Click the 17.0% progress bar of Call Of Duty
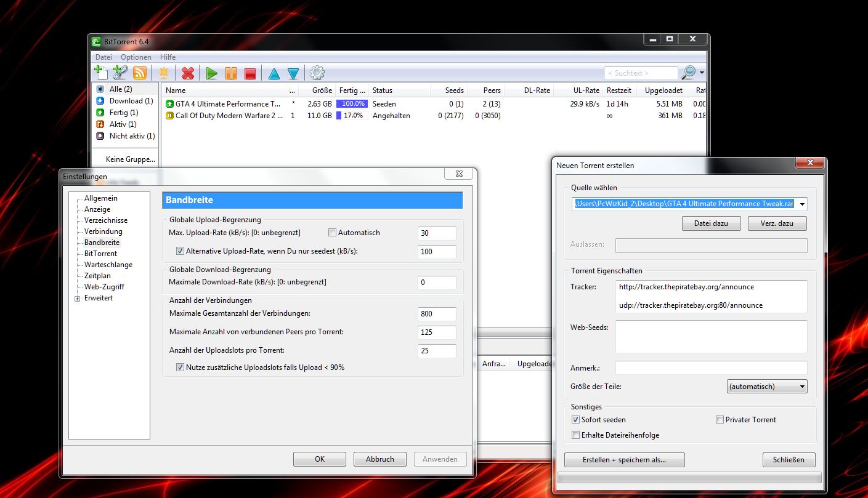 352,116
